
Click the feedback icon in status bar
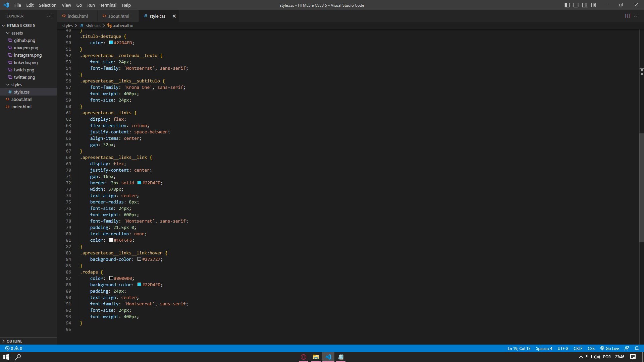coord(627,348)
